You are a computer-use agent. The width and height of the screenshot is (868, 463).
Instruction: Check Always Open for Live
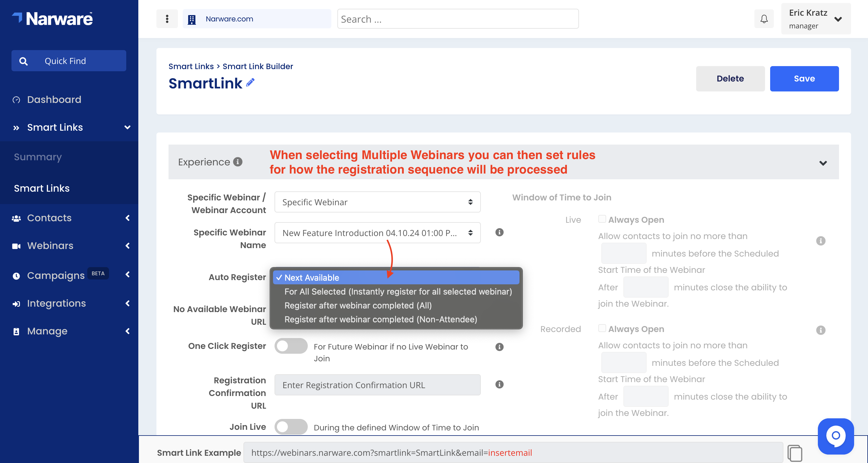coord(602,219)
